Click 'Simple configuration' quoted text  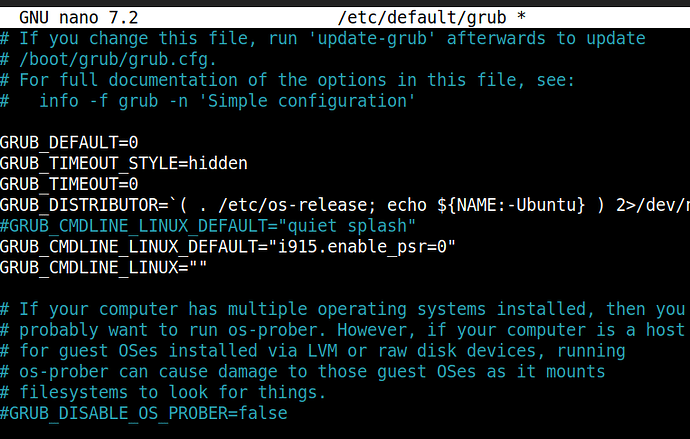[306, 101]
